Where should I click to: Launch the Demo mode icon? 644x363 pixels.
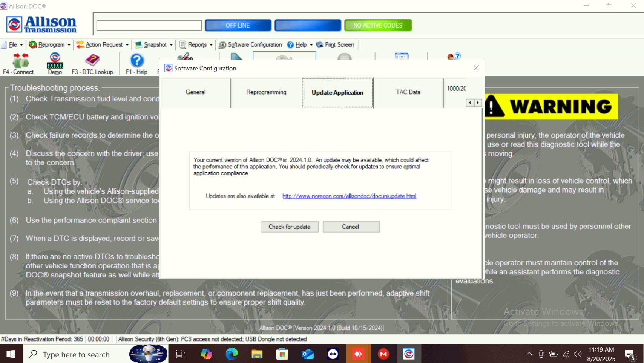[x=55, y=64]
